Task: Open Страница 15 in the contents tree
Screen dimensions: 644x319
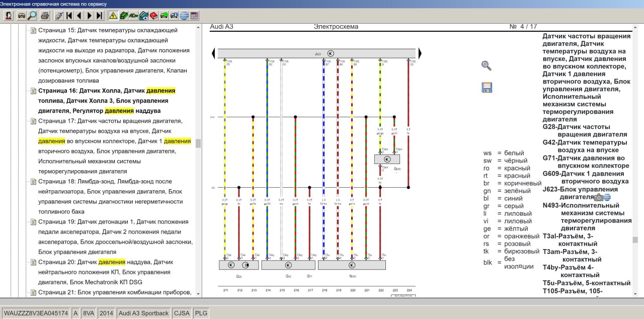Action: pyautogui.click(x=114, y=55)
